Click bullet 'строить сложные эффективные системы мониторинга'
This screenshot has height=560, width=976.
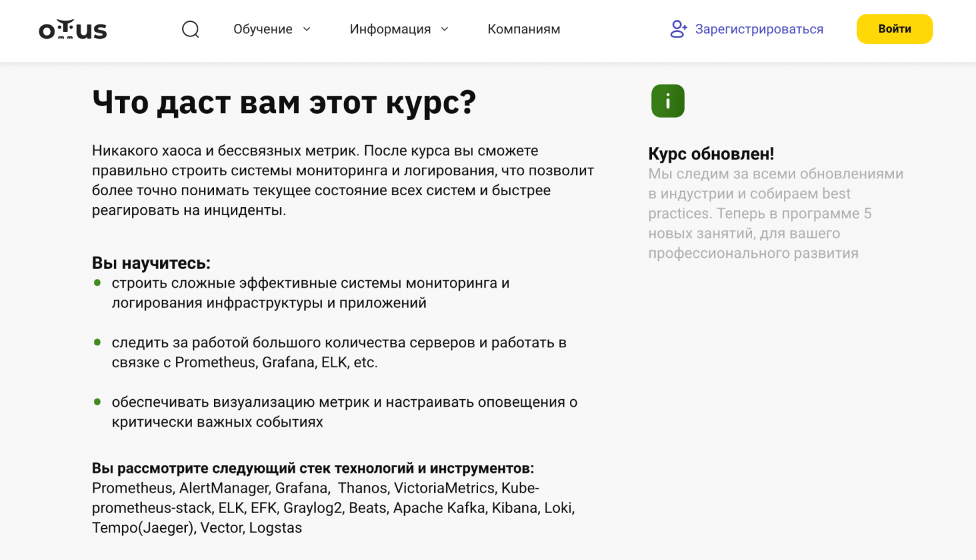click(x=310, y=293)
